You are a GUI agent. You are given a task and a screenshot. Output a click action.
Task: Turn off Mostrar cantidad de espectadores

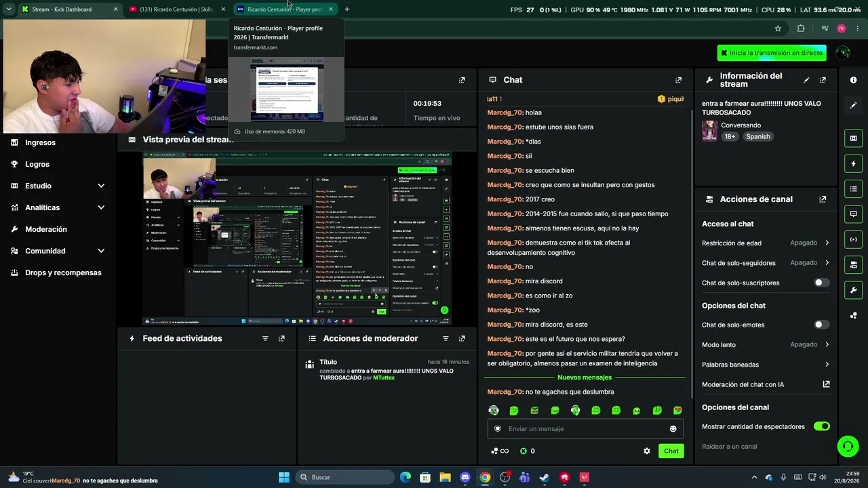pyautogui.click(x=821, y=426)
